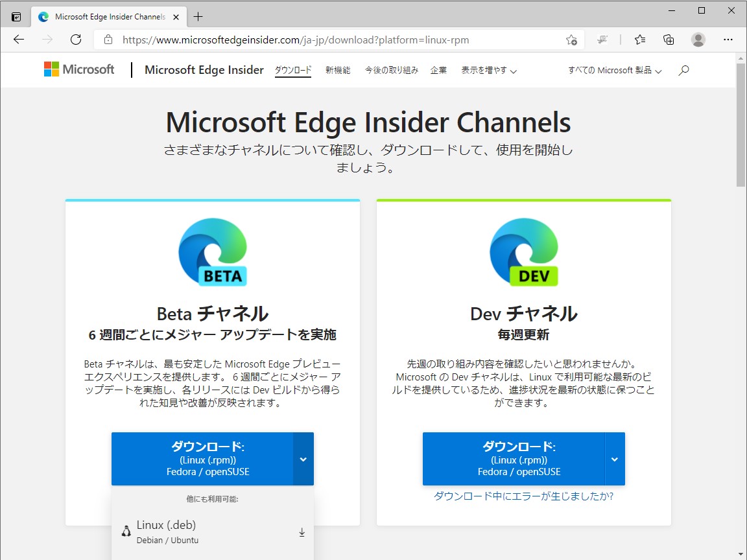Add current page to favorites via star icon
The width and height of the screenshot is (747, 560).
[x=571, y=40]
